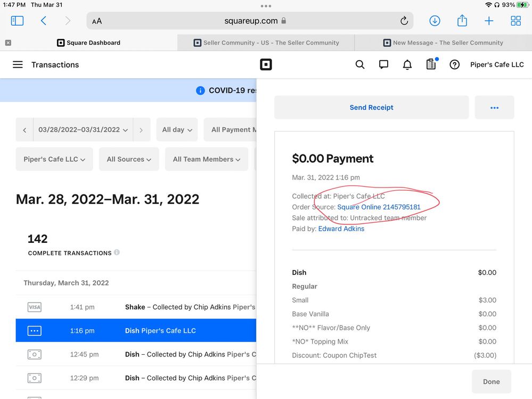Click the COVID-19 resources banner text
The height and width of the screenshot is (399, 532).
click(232, 91)
